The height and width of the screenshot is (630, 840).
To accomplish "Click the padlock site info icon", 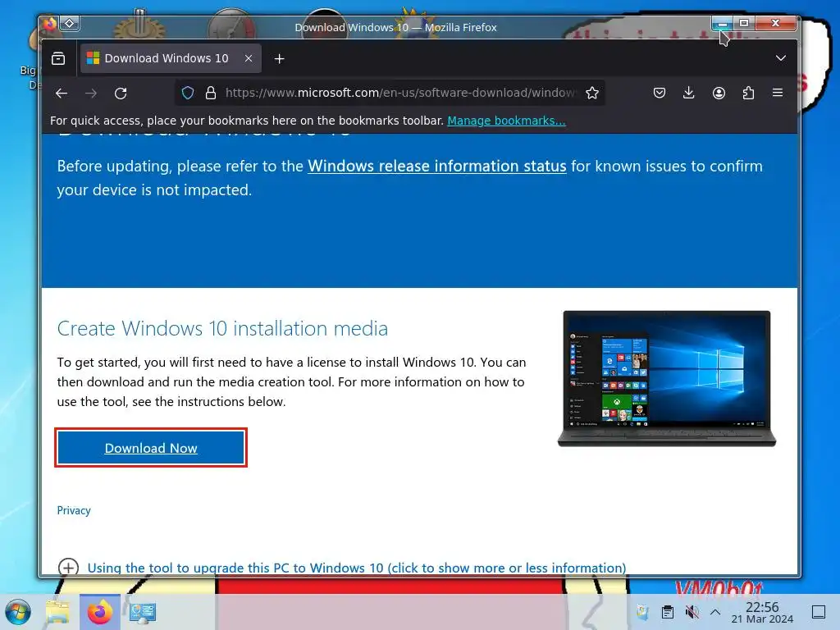I will click(x=211, y=93).
